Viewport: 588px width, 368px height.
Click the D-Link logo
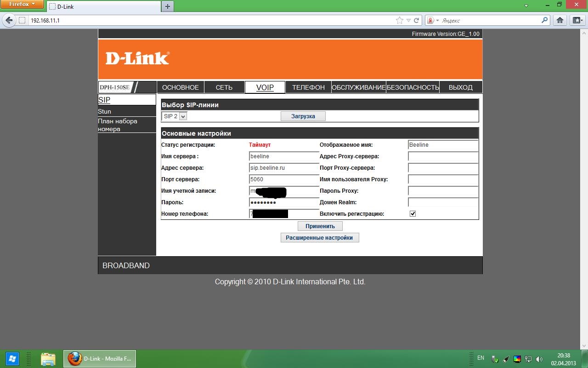coord(137,58)
